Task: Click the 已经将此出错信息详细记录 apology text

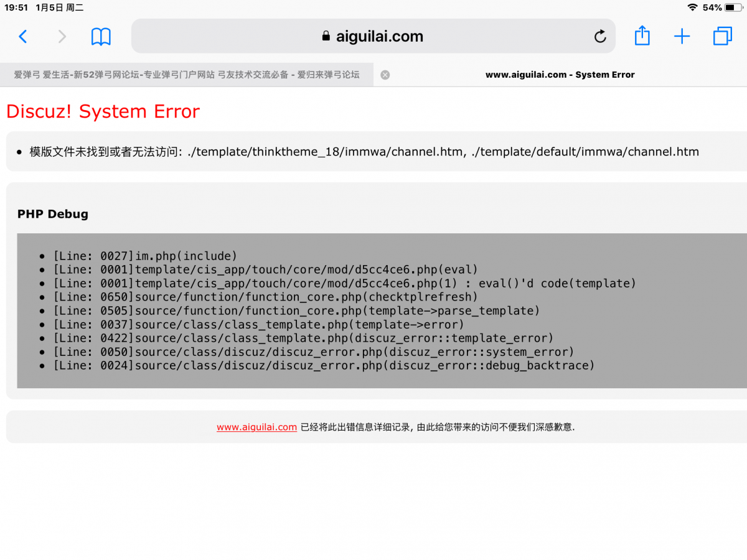Action: (x=438, y=427)
